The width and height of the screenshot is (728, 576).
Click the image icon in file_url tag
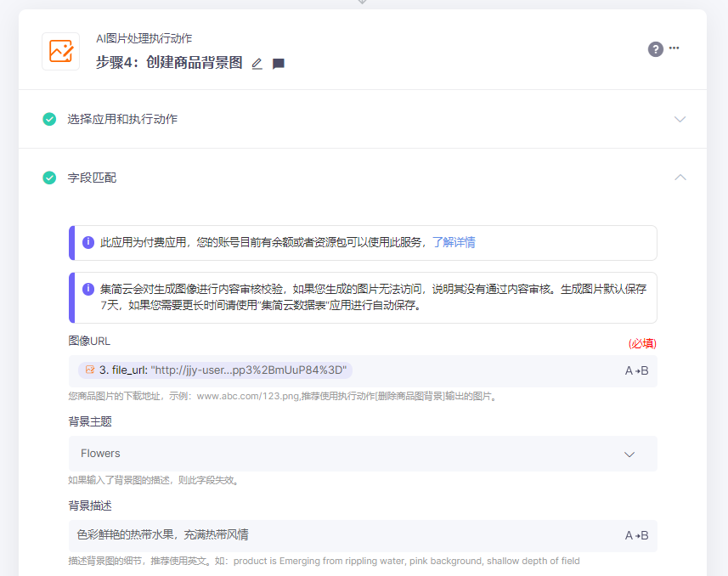[x=90, y=370]
